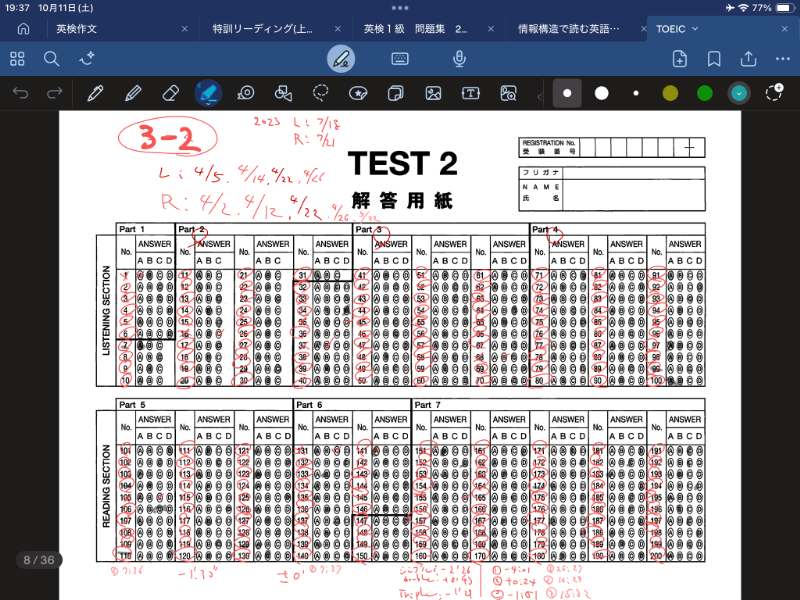This screenshot has width=800, height=600.
Task: Open the shapes tool
Action: tap(283, 93)
